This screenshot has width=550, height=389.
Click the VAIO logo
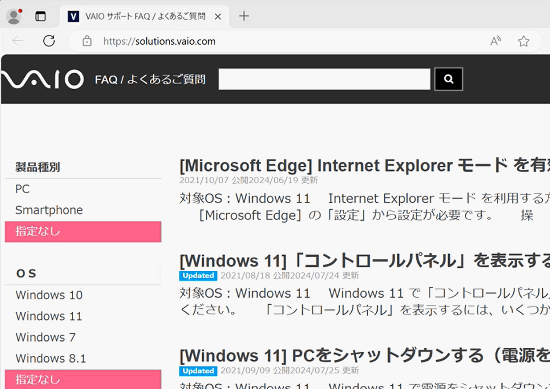click(42, 79)
